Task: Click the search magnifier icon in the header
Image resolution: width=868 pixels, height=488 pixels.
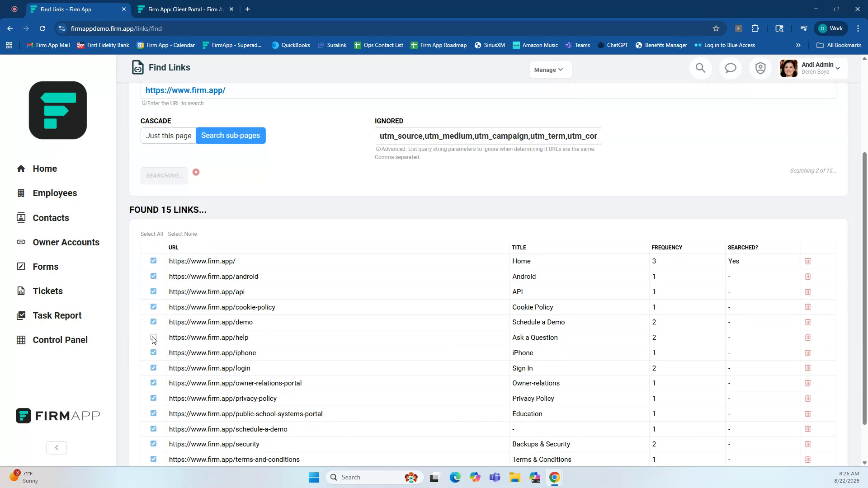Action: coord(700,68)
